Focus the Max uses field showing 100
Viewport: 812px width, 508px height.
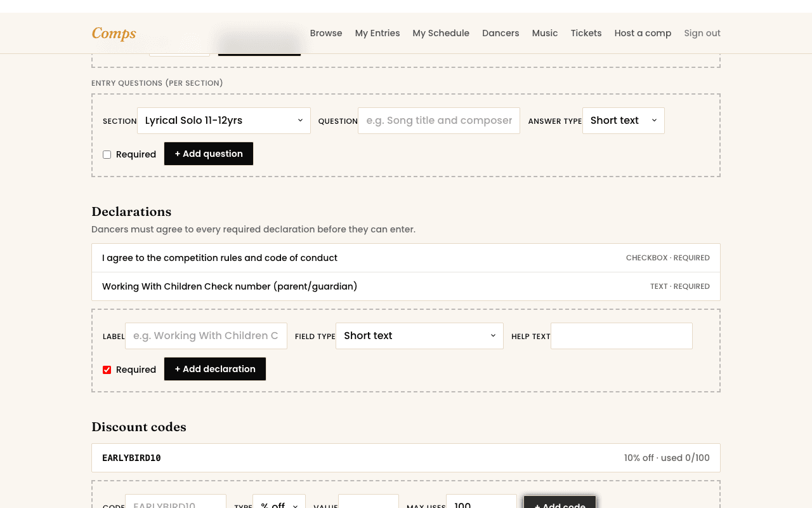[x=481, y=501]
